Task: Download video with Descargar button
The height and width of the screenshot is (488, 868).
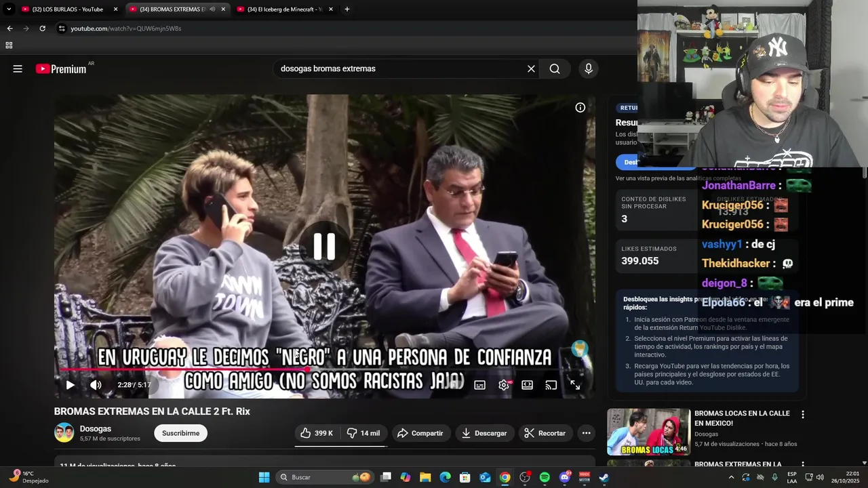Action: [484, 433]
